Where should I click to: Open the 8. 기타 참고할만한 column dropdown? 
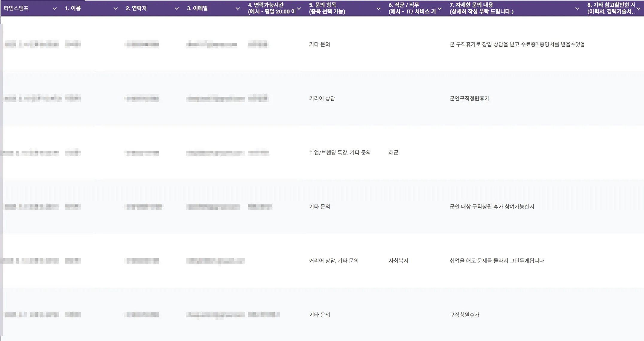point(638,9)
